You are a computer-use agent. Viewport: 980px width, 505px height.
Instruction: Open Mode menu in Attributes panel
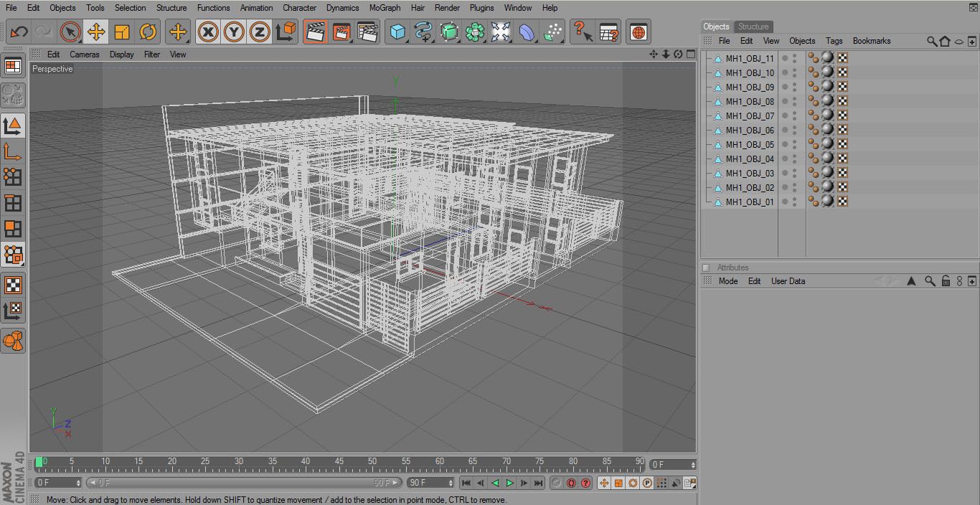point(728,281)
